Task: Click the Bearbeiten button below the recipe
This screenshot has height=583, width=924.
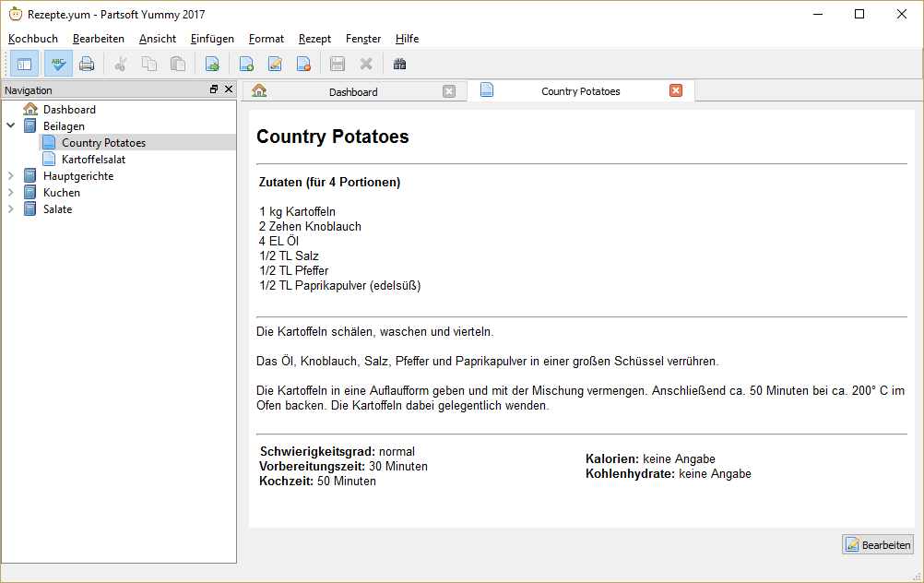Action: pos(877,544)
